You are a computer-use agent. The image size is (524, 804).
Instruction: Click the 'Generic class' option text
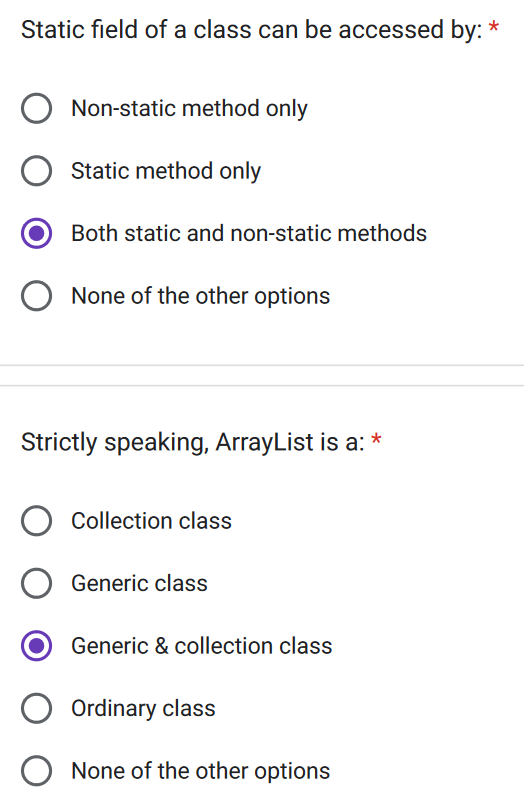(x=139, y=584)
